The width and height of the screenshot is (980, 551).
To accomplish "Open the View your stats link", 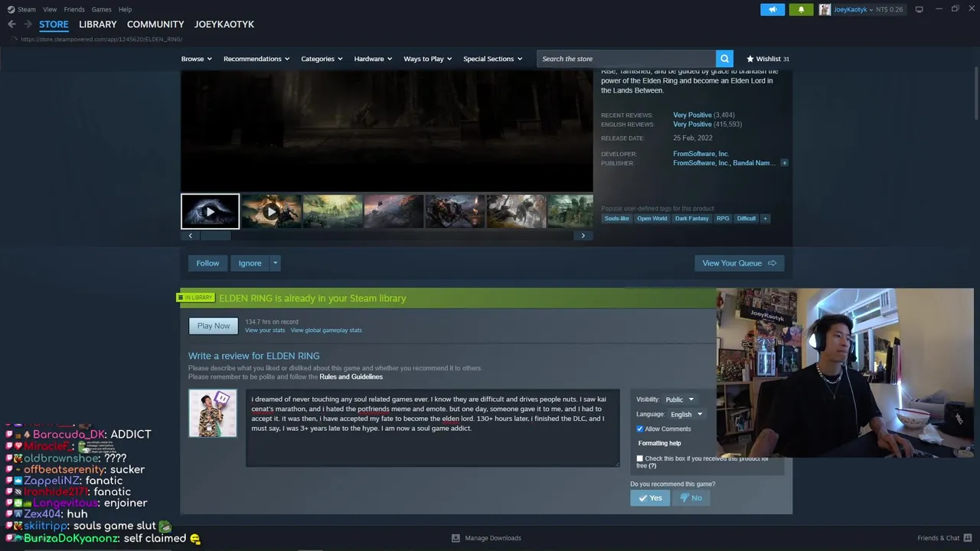I will click(265, 330).
